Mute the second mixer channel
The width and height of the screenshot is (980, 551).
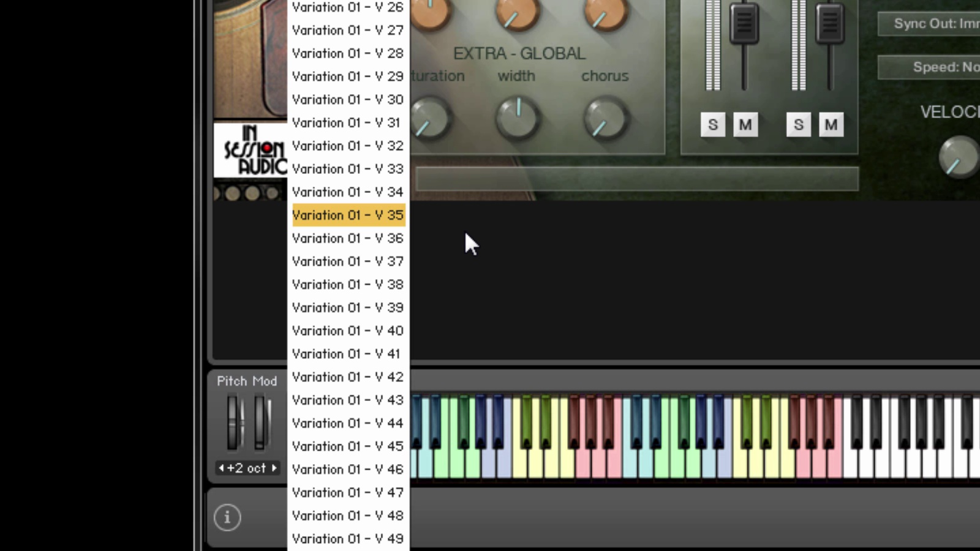tap(831, 125)
